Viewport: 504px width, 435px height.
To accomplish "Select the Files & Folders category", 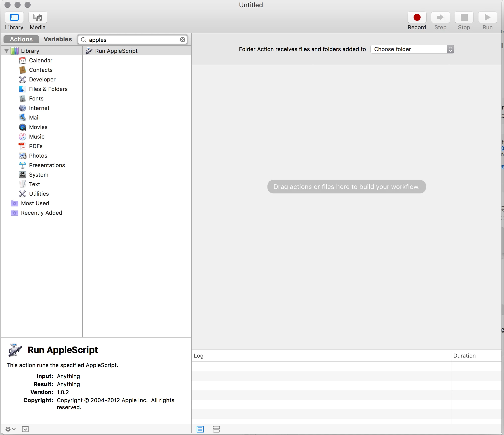I will coord(48,89).
